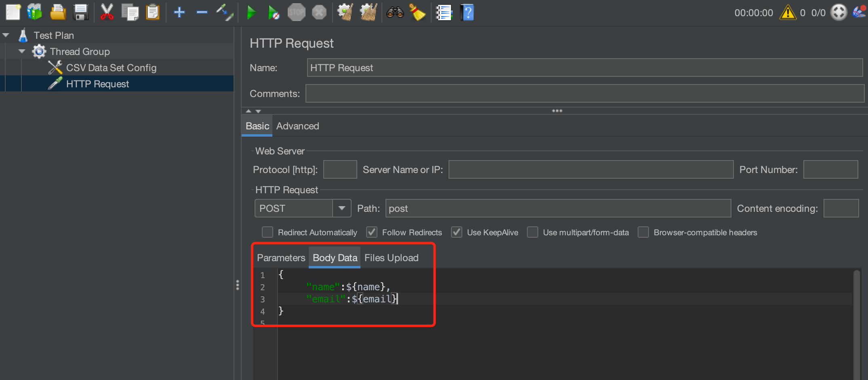This screenshot has width=868, height=380.
Task: Uncheck the Use KeepAlive checkbox
Action: point(457,232)
